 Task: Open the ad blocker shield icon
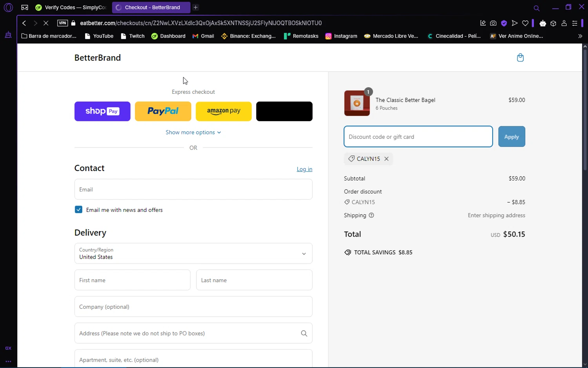[504, 23]
